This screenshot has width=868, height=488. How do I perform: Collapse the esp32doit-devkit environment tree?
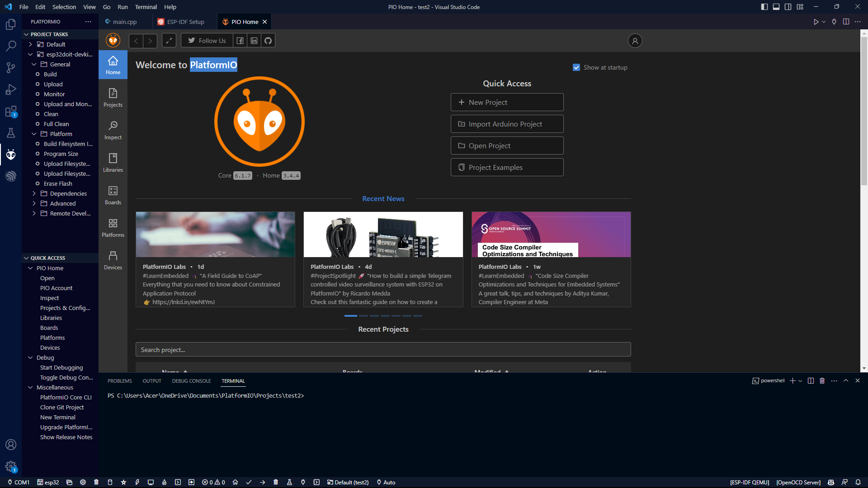coord(30,54)
